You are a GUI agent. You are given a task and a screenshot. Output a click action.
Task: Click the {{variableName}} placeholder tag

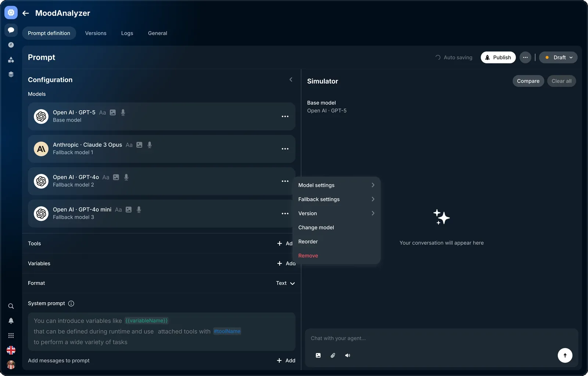[146, 321]
